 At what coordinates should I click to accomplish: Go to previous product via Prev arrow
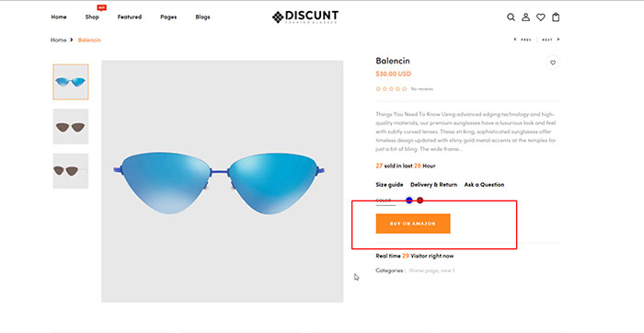pos(523,40)
